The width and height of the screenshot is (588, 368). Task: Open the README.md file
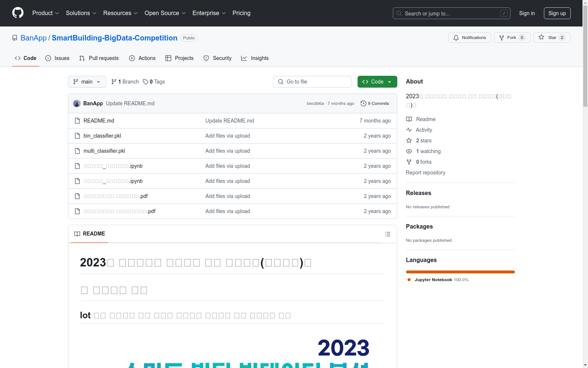click(x=99, y=121)
